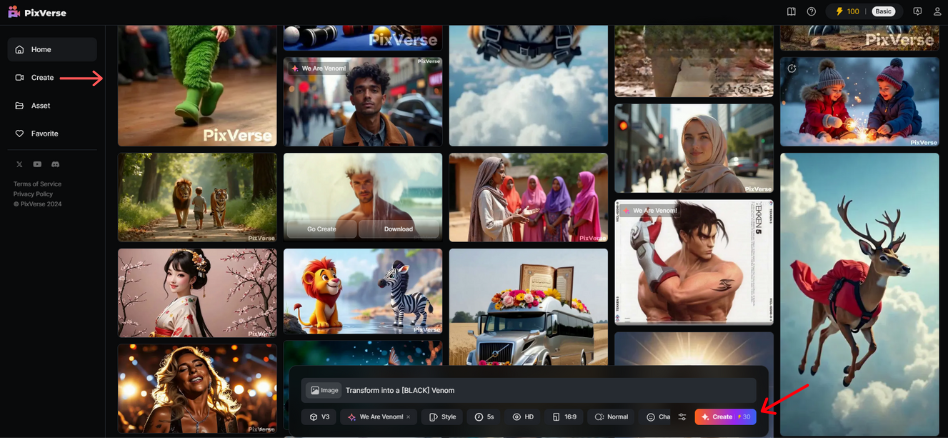Open the woman in beige hijab thumbnail
948x438 pixels.
694,148
